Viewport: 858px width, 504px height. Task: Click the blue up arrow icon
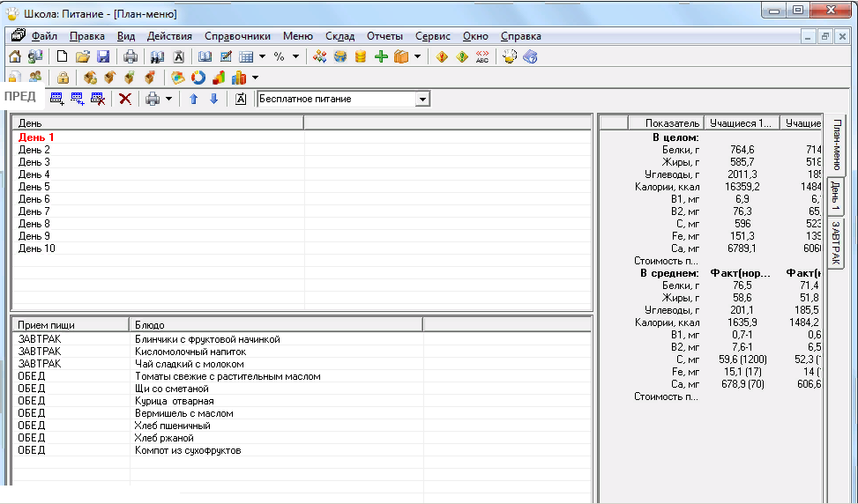pyautogui.click(x=194, y=99)
